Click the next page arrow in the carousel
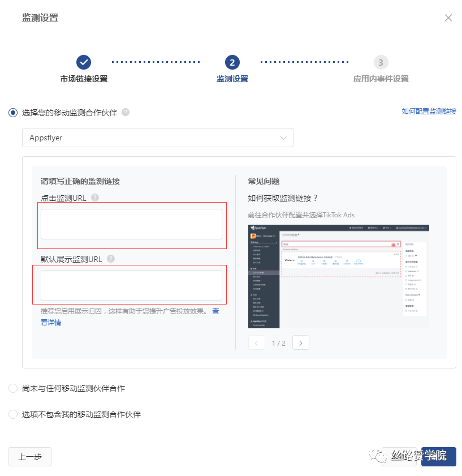Image resolution: width=462 pixels, height=476 pixels. click(x=300, y=342)
